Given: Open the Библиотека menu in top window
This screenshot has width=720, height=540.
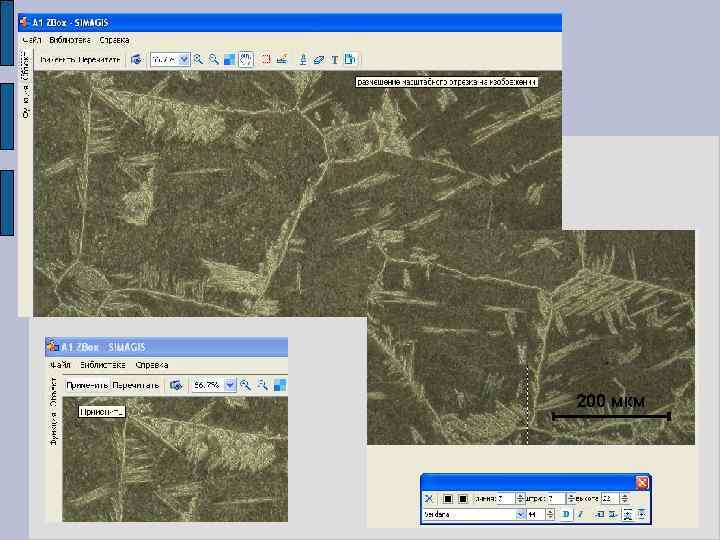Looking at the screenshot, I should 69,40.
